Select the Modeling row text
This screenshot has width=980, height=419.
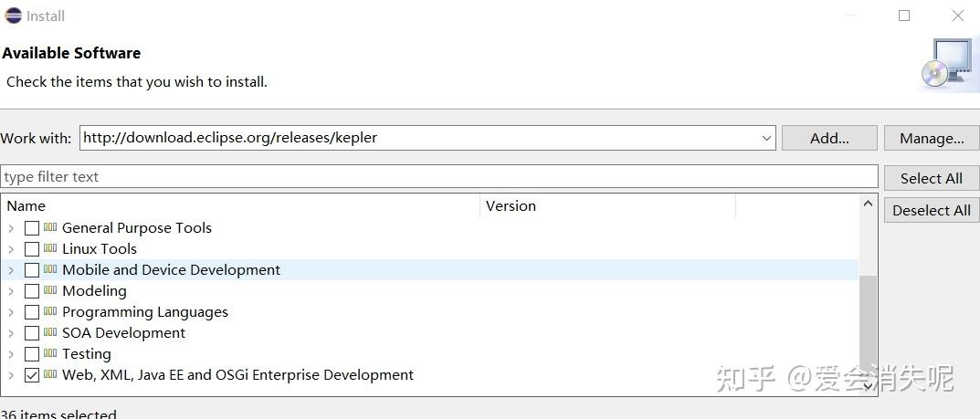point(94,291)
